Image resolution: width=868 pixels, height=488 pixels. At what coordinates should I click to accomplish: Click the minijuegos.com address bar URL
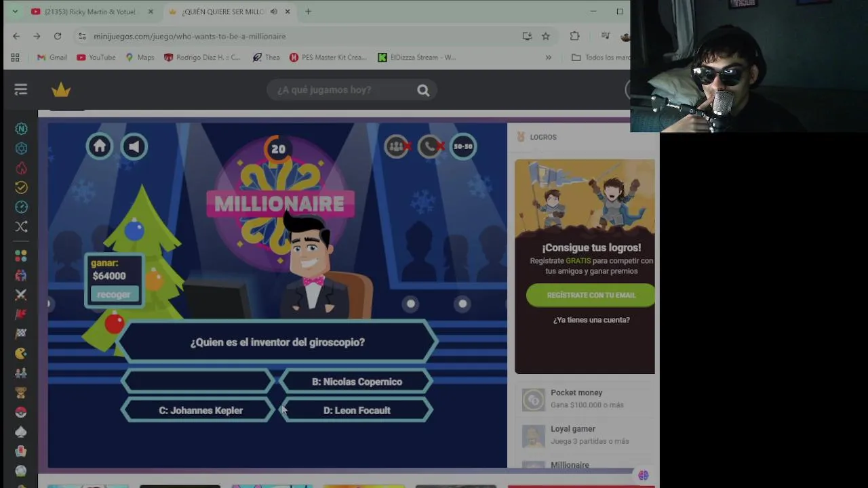[190, 36]
